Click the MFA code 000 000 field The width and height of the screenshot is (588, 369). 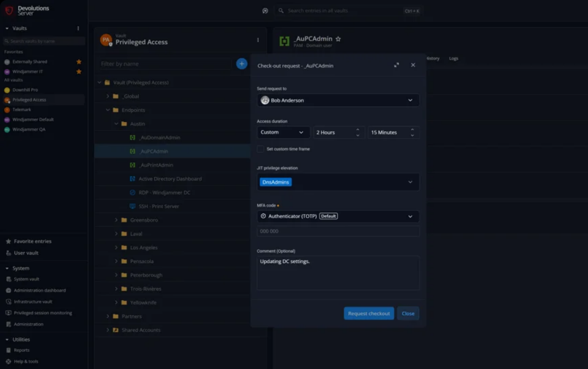pyautogui.click(x=338, y=231)
